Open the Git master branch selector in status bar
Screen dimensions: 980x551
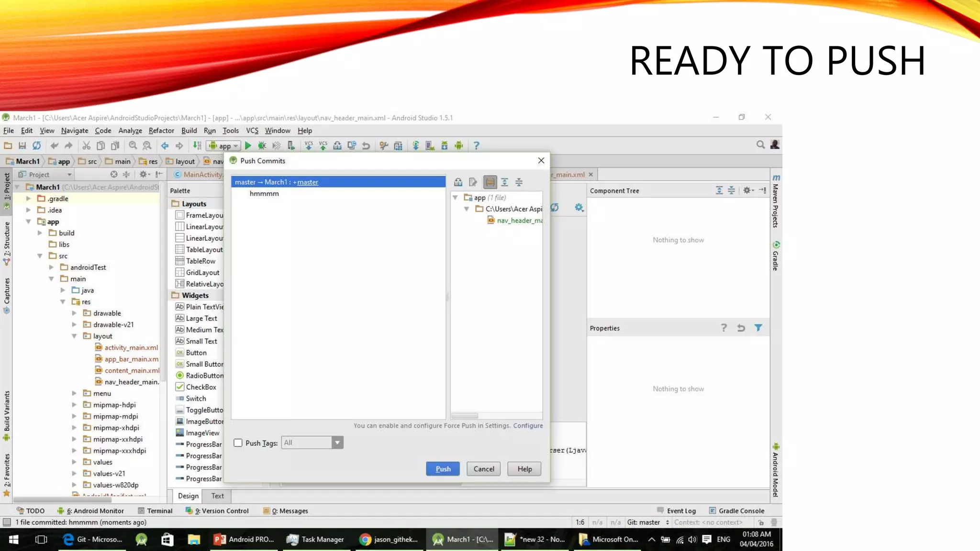pos(648,522)
